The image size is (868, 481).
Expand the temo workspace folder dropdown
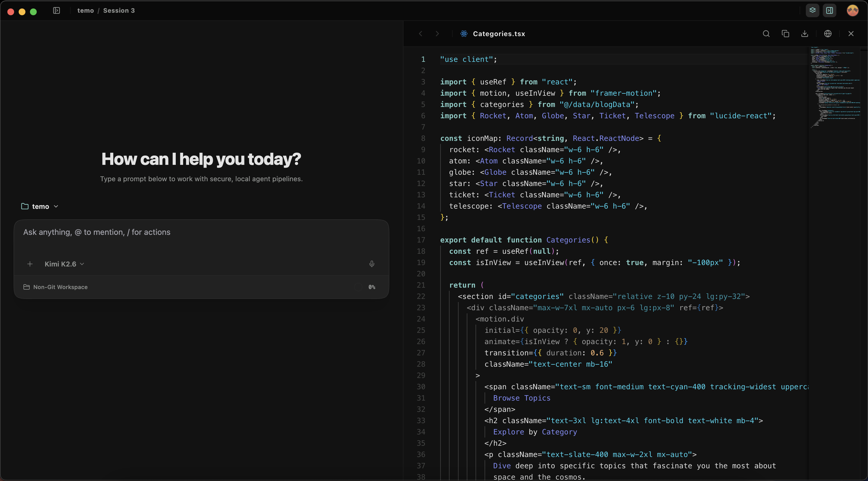click(40, 206)
